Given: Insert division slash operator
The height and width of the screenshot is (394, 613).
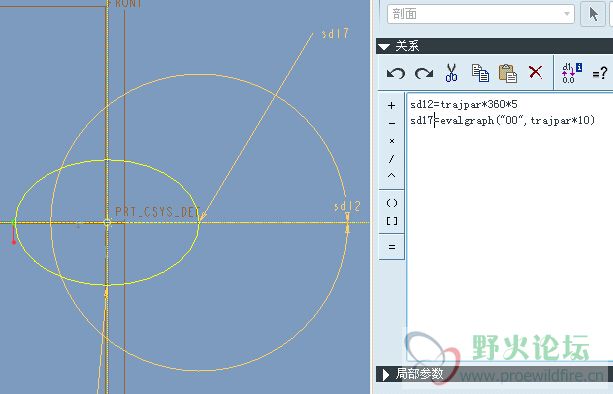Looking at the screenshot, I should pos(391,158).
